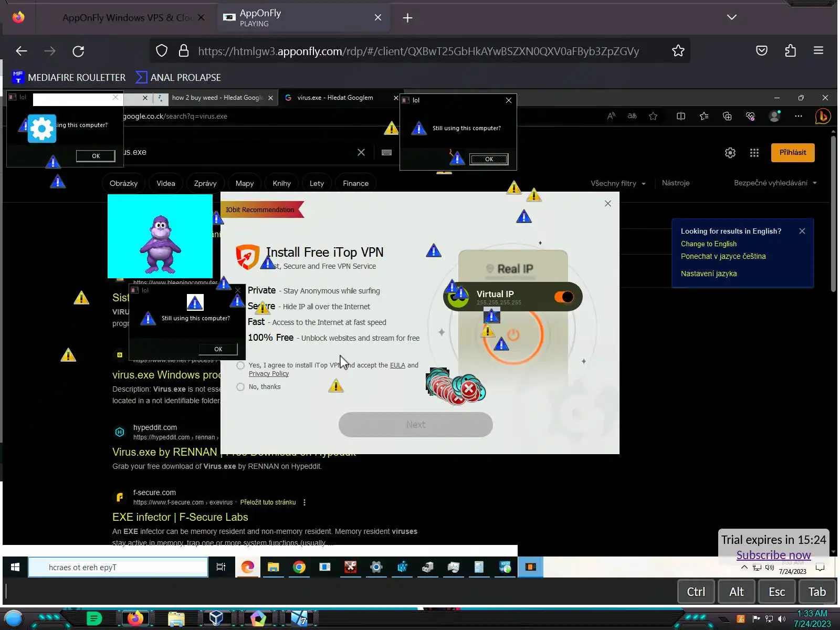840x630 pixels.
Task: Show site security lock info in Firefox
Action: click(x=183, y=51)
